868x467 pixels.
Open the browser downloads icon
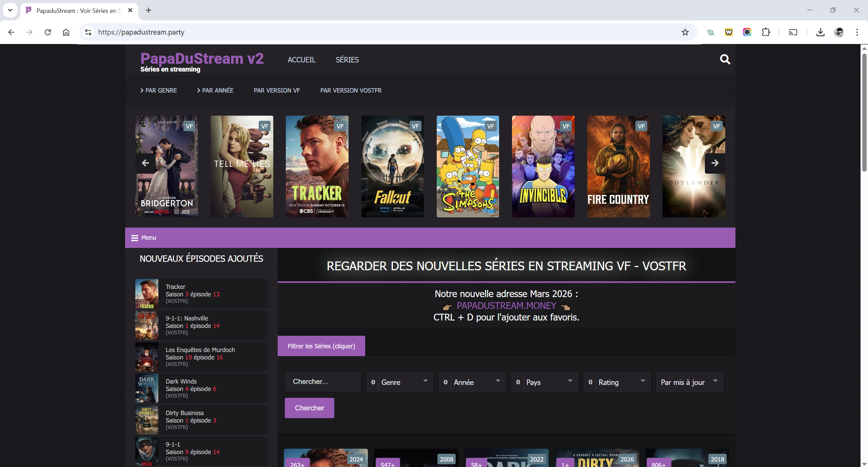point(820,32)
